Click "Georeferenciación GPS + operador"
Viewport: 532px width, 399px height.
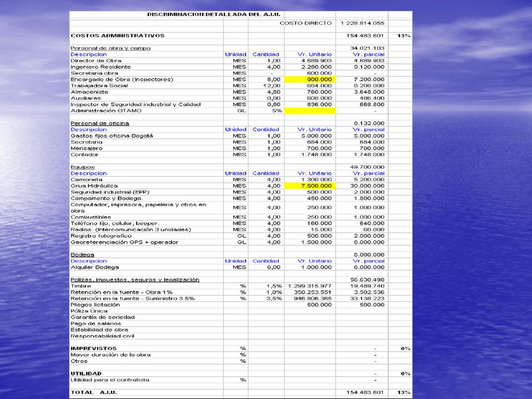click(124, 242)
